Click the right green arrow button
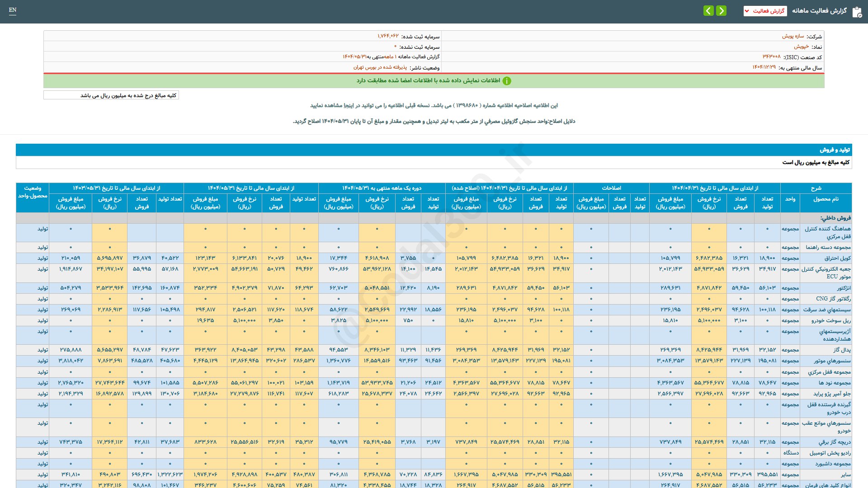 (722, 10)
